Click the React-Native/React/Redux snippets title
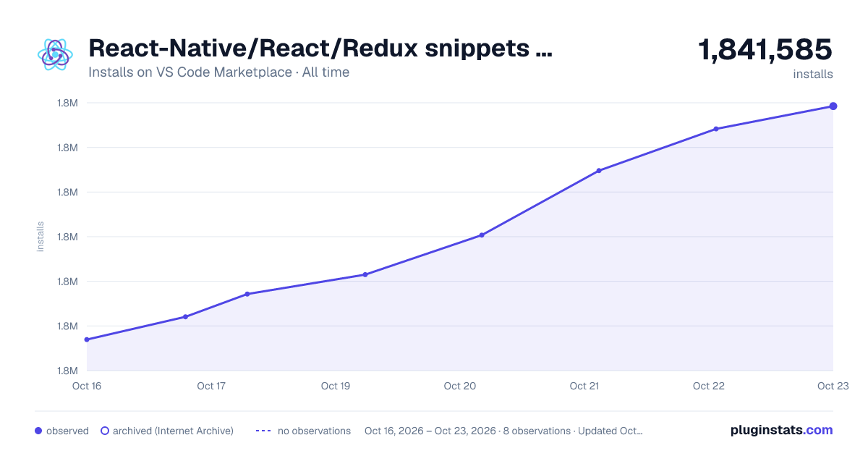 pyautogui.click(x=320, y=48)
